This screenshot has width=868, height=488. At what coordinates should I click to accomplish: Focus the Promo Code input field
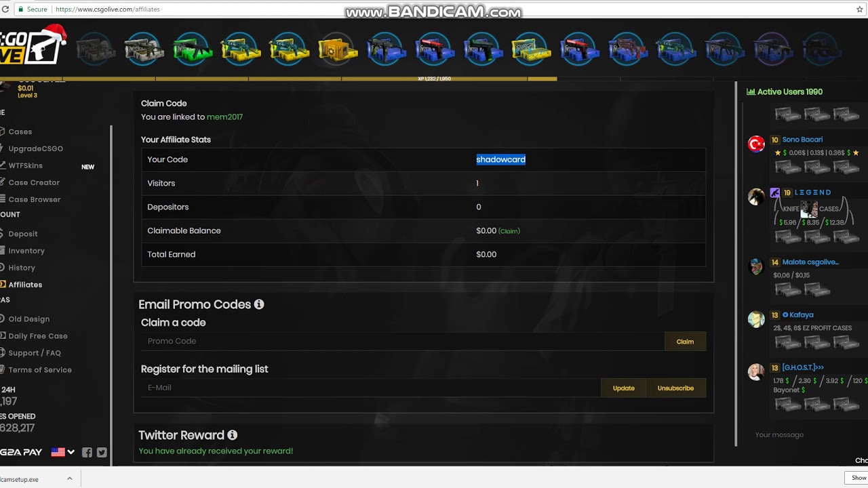pyautogui.click(x=403, y=342)
